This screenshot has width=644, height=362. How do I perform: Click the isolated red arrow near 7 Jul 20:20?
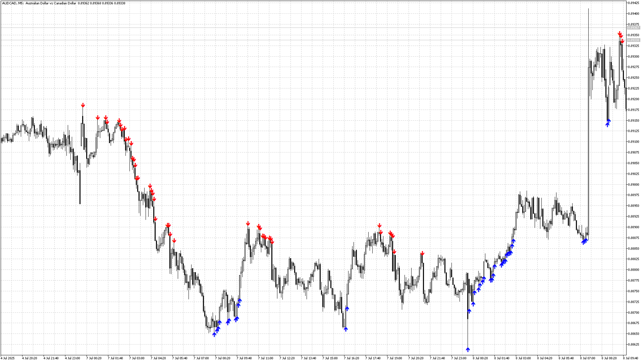(423, 253)
